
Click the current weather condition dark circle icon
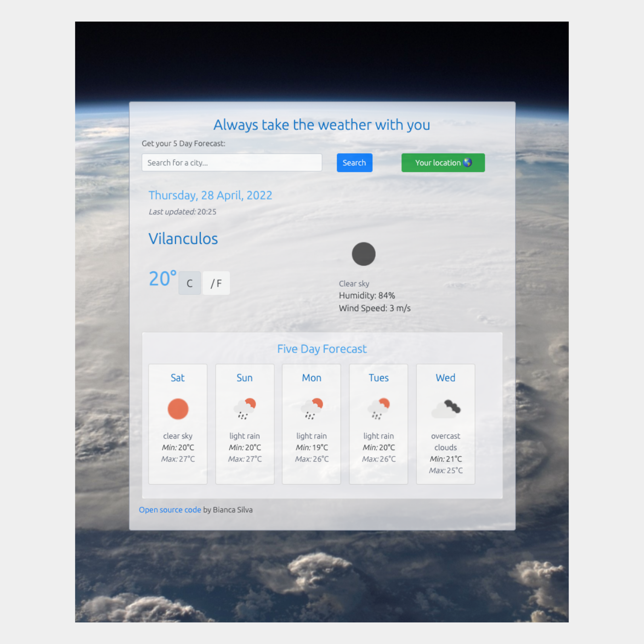coord(363,254)
